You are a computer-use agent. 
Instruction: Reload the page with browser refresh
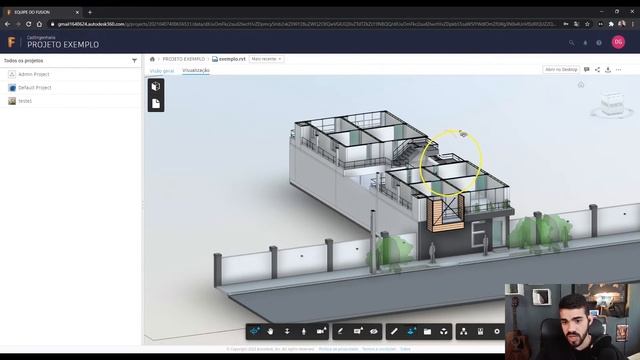click(29, 24)
